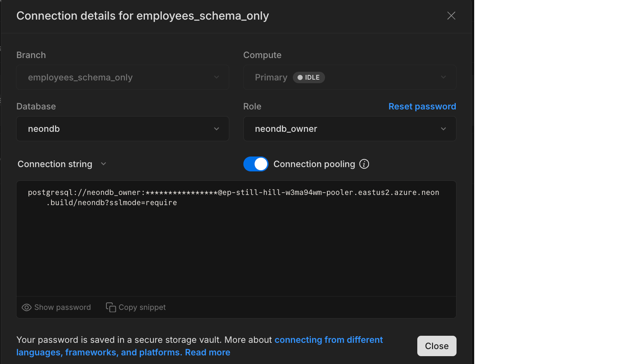This screenshot has height=364, width=643.
Task: Open the Connection pooling info tooltip
Action: click(364, 164)
